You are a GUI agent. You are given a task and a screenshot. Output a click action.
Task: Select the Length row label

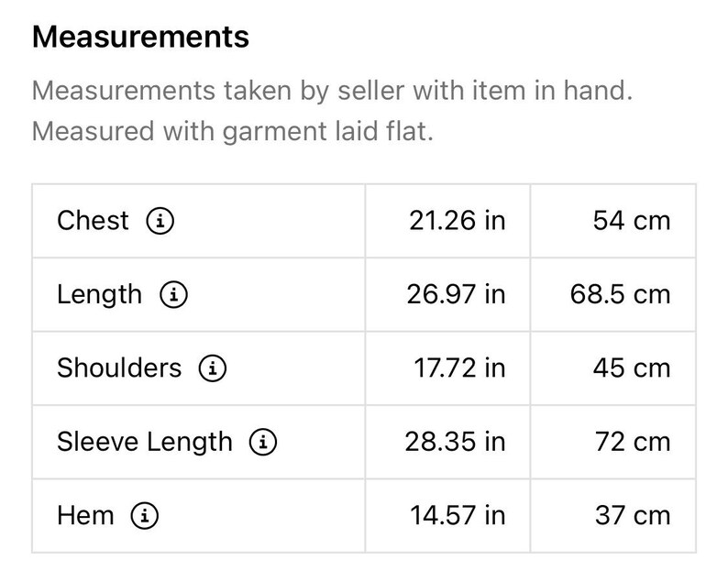click(99, 295)
